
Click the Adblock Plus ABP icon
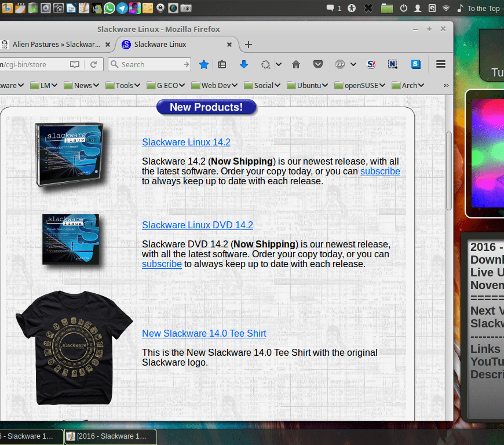click(x=340, y=64)
